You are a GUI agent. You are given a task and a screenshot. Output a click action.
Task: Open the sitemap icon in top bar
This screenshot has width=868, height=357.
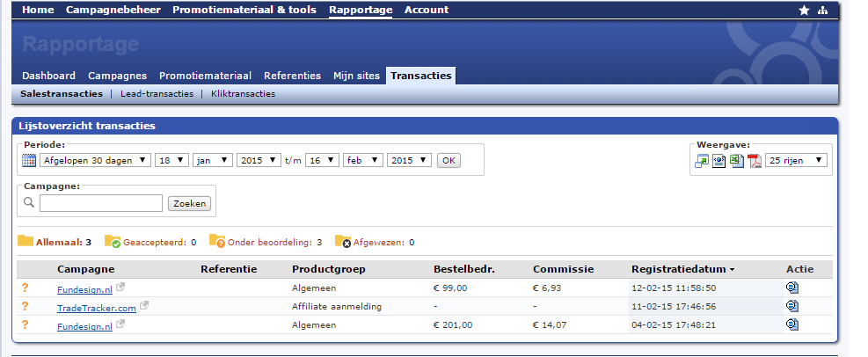tap(822, 10)
